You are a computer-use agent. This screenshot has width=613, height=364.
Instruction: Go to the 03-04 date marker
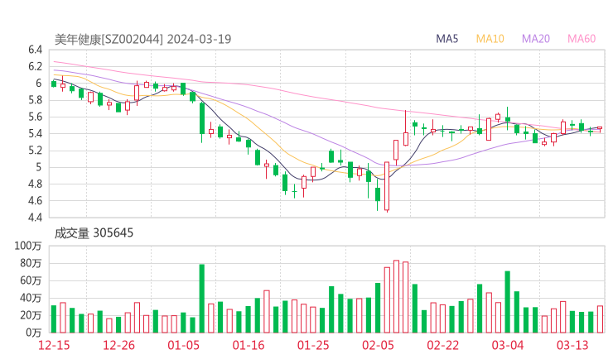tap(507, 345)
